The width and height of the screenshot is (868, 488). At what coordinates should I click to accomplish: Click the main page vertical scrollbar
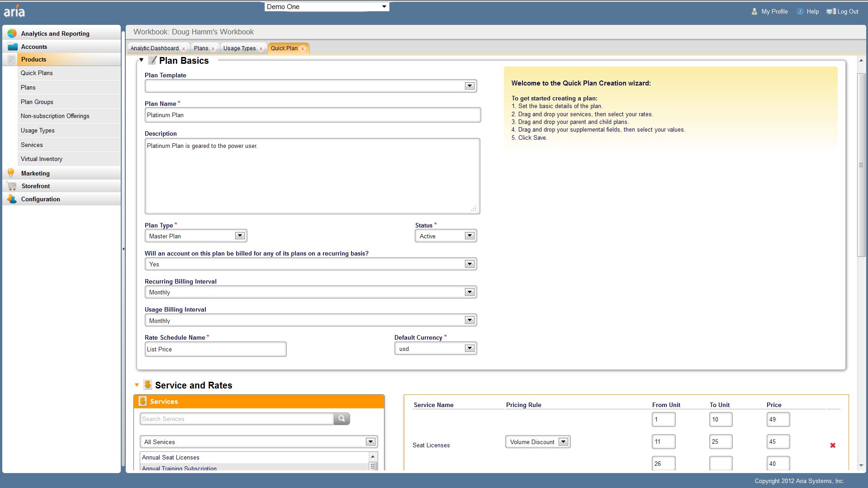coord(861,165)
